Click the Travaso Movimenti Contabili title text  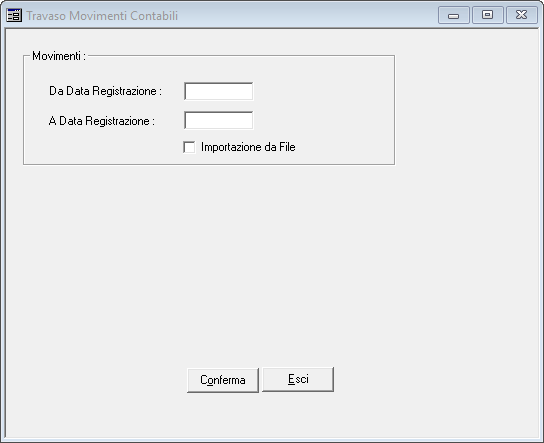pyautogui.click(x=102, y=16)
